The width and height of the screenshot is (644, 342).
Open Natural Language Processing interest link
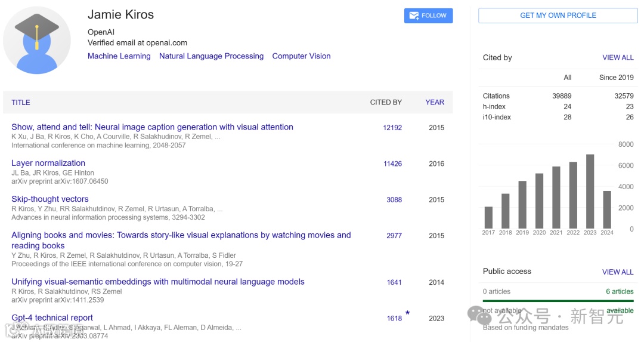tap(211, 56)
